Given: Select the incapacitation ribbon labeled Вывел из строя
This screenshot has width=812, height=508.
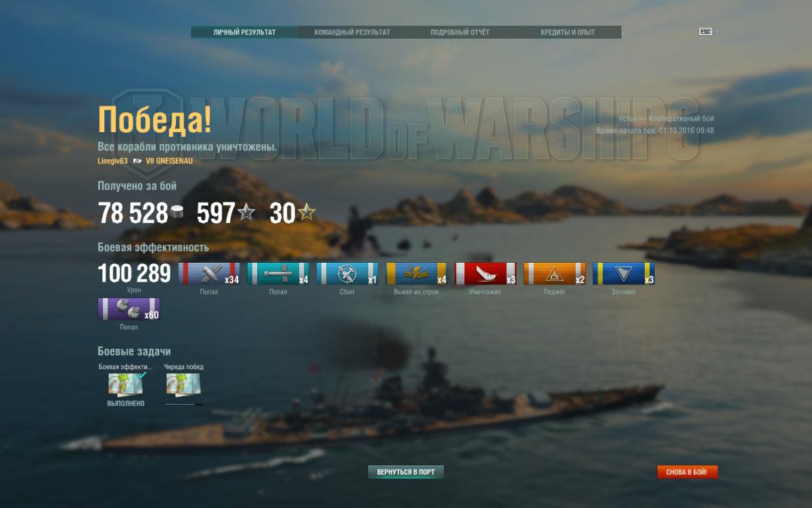Looking at the screenshot, I should coord(416,274).
